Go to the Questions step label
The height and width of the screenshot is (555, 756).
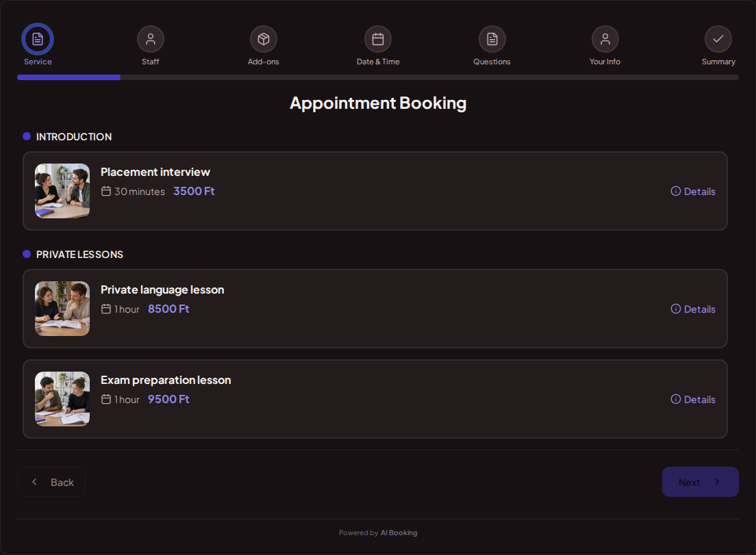[x=492, y=62]
